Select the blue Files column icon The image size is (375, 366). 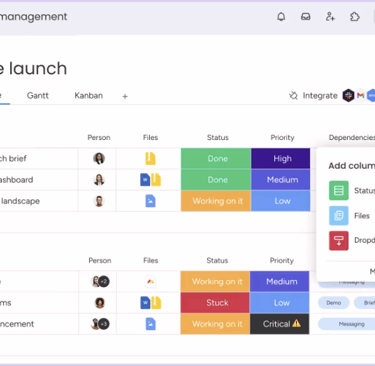339,216
